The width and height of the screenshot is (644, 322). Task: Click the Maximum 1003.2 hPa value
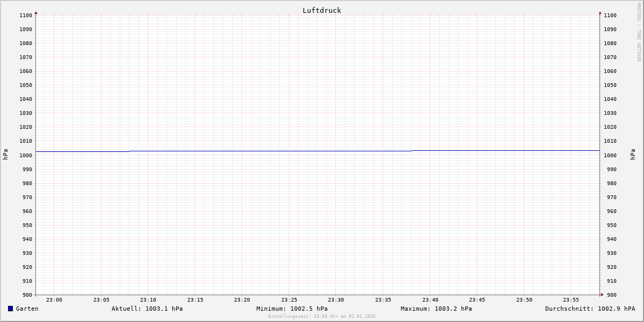[436, 309]
